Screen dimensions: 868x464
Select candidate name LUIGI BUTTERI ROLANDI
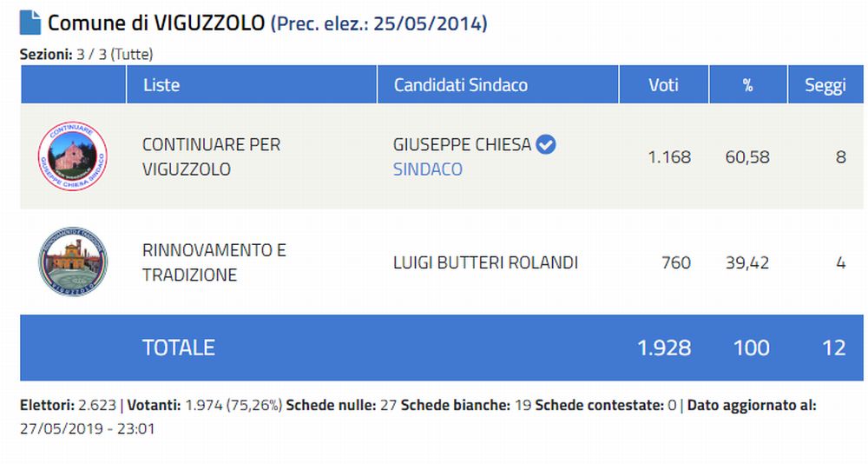point(485,262)
